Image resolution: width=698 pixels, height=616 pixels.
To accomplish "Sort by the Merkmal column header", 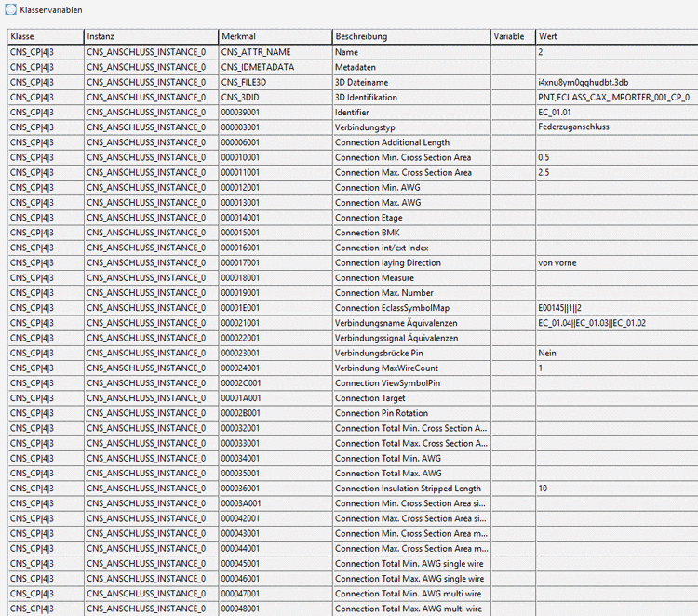I will 275,36.
